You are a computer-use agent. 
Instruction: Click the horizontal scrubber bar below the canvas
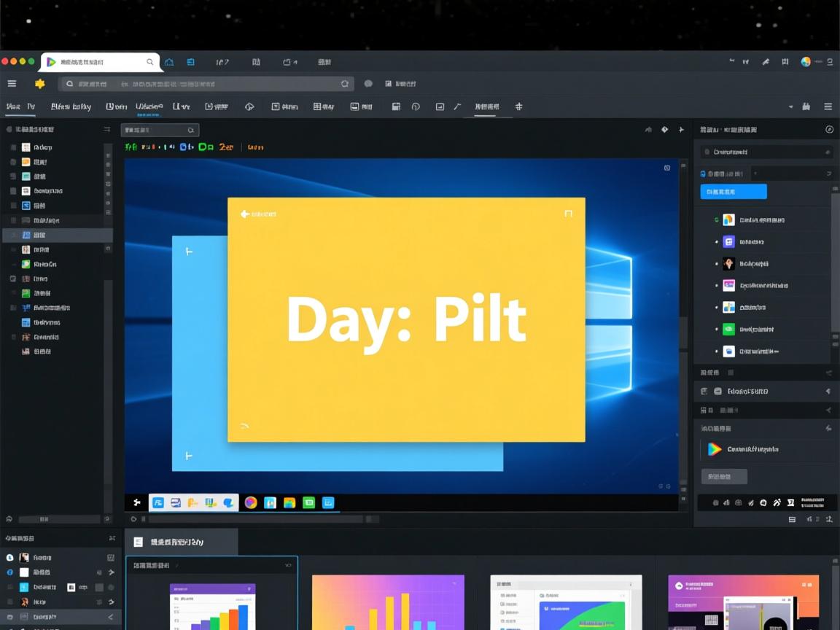(255, 519)
